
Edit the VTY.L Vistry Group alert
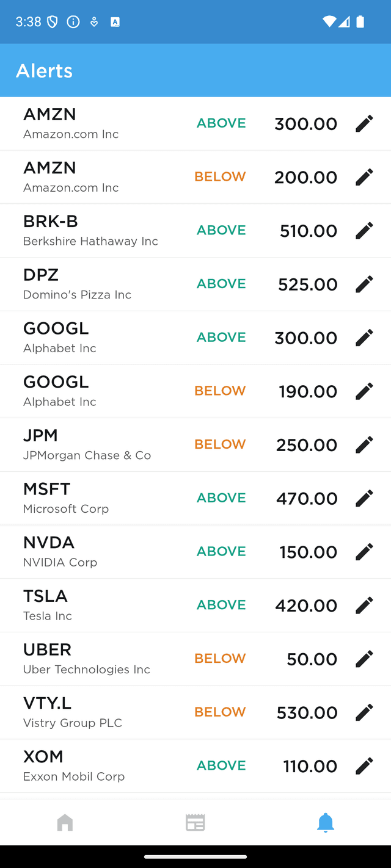tap(364, 712)
